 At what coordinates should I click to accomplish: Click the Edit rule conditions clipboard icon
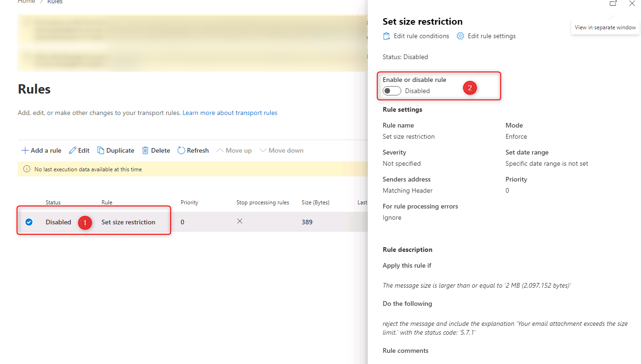(386, 36)
